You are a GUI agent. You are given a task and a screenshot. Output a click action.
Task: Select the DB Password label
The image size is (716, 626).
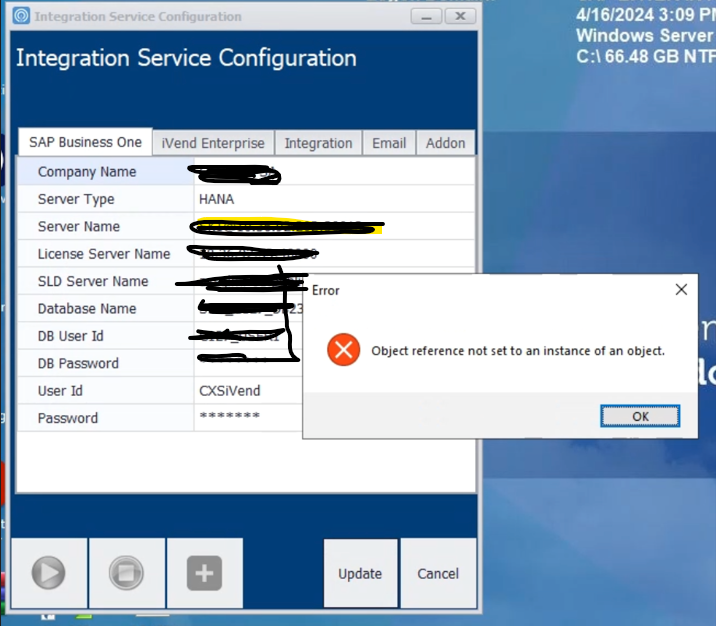(78, 363)
